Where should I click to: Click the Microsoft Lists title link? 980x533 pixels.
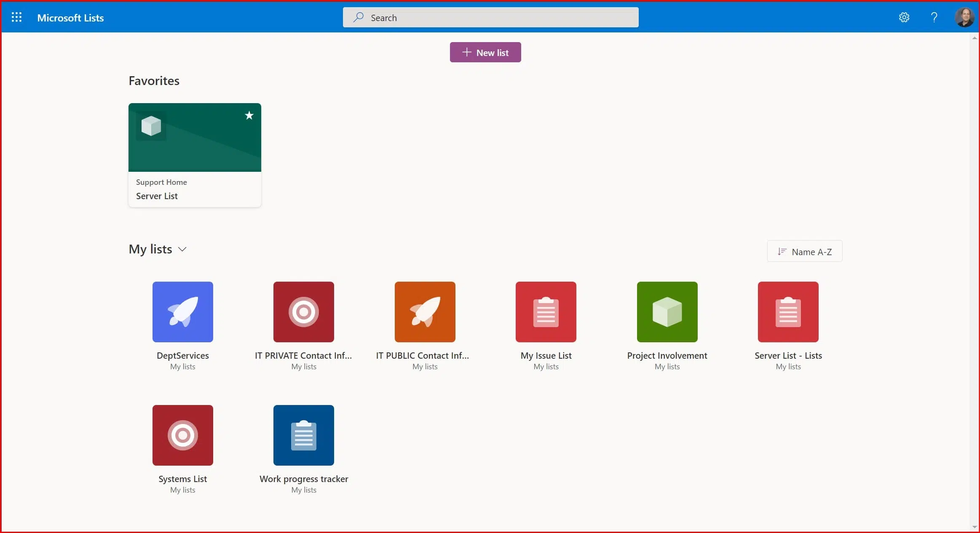coord(70,18)
